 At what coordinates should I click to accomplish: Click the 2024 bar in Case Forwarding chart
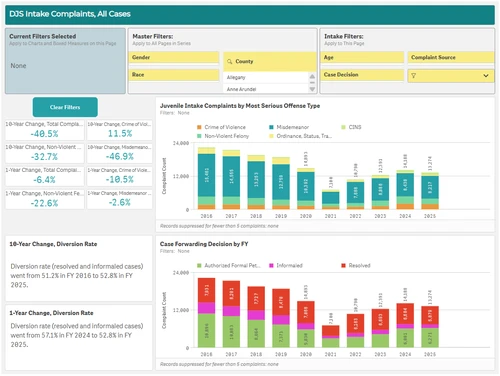tap(405, 325)
